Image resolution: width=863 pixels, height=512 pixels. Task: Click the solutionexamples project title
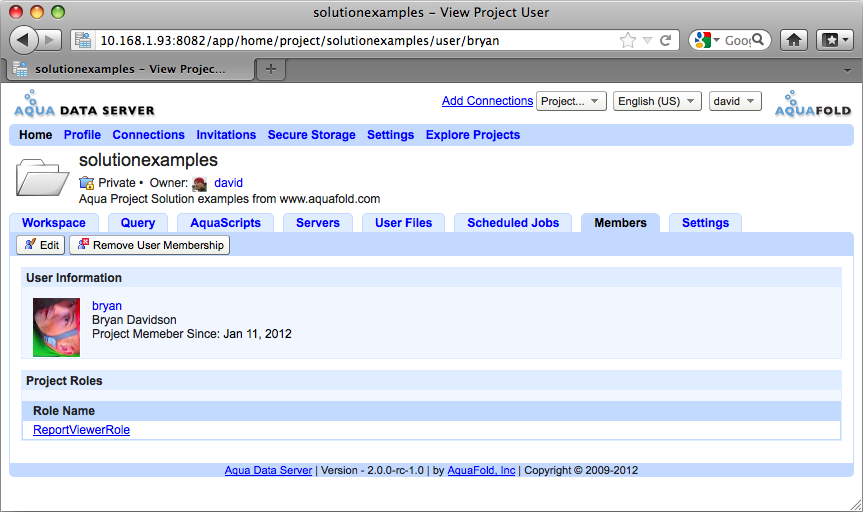tap(148, 160)
